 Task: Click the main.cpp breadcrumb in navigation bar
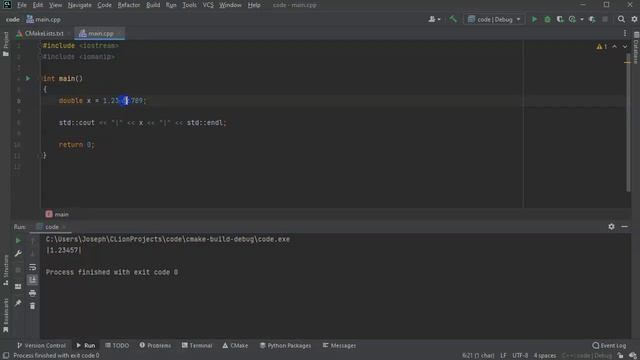point(43,19)
